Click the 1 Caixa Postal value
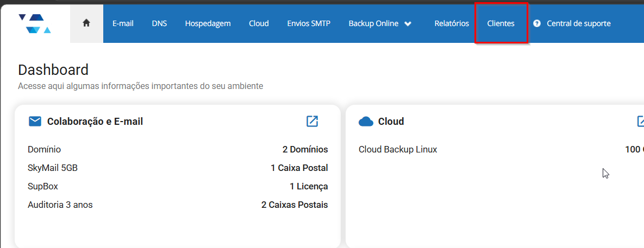 pos(299,168)
